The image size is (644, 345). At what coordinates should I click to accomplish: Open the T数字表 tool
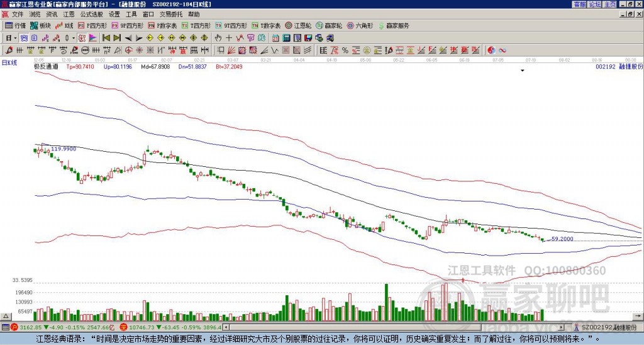coord(266,25)
